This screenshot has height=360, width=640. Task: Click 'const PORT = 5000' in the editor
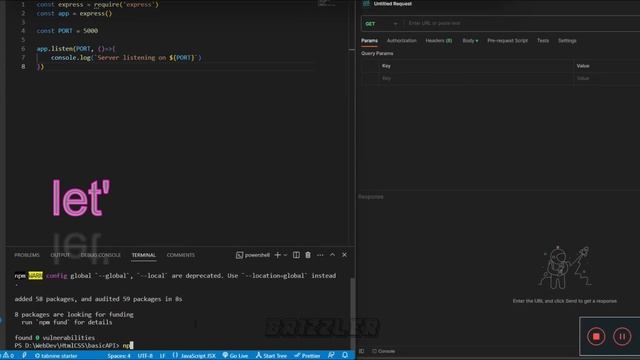point(67,31)
